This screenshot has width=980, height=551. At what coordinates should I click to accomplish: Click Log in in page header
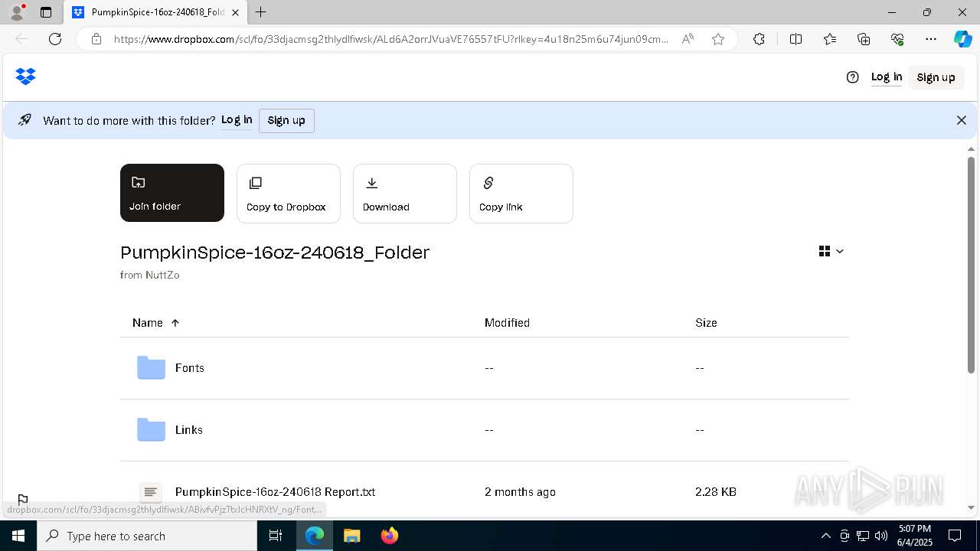pyautogui.click(x=887, y=77)
